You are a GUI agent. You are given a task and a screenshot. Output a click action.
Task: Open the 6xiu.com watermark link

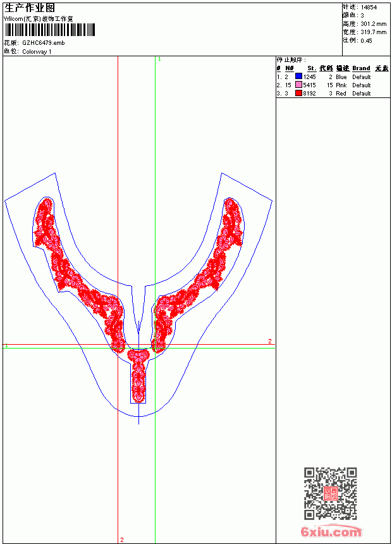click(331, 531)
